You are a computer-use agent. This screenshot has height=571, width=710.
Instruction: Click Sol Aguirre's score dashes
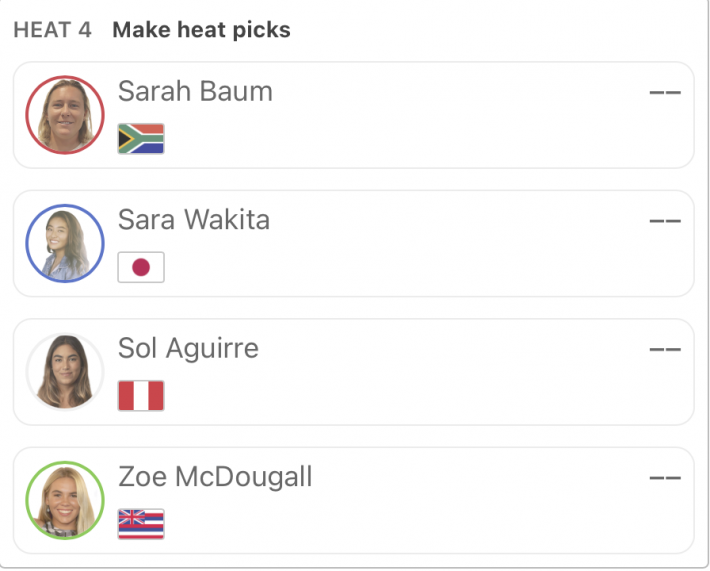point(665,349)
